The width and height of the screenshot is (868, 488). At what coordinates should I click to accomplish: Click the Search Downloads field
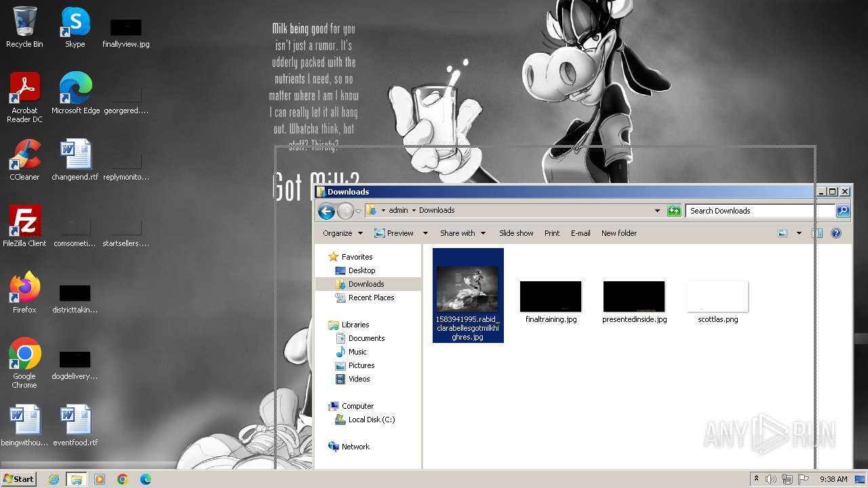pos(759,211)
